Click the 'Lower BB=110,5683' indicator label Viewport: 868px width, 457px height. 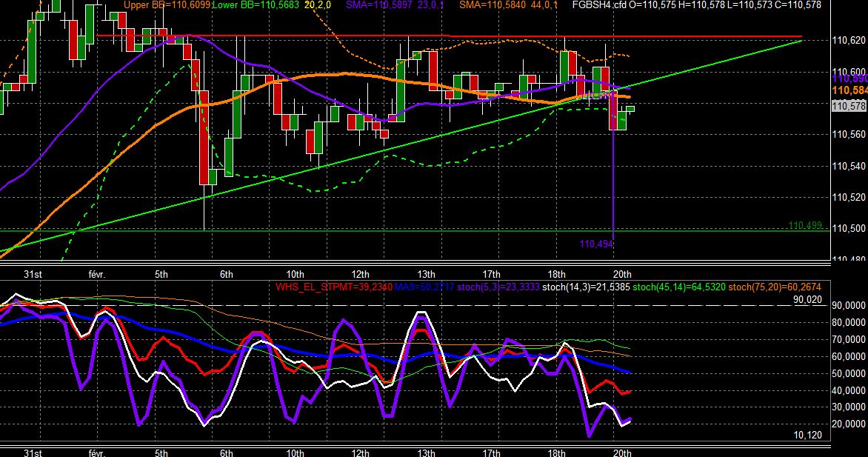click(x=256, y=5)
